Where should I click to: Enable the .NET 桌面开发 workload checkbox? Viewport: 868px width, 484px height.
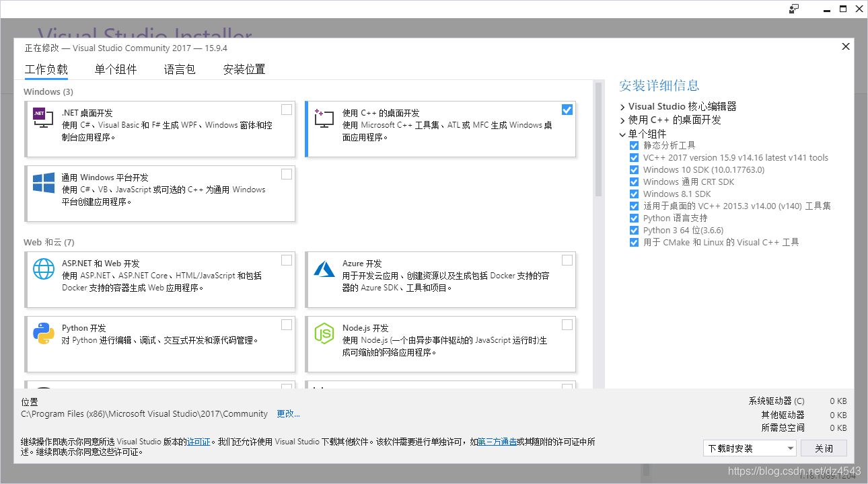[x=287, y=110]
